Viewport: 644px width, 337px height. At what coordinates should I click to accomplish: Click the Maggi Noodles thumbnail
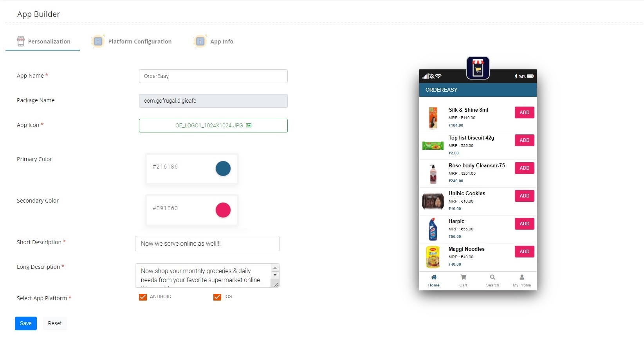click(x=433, y=257)
